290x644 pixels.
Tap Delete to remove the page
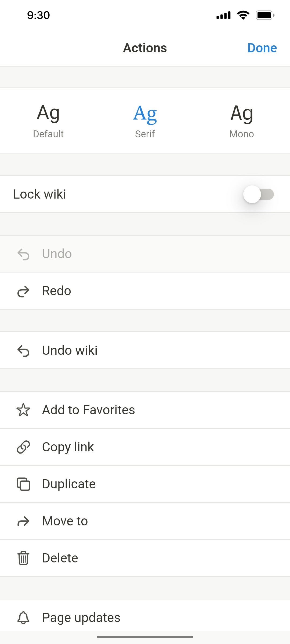click(60, 558)
